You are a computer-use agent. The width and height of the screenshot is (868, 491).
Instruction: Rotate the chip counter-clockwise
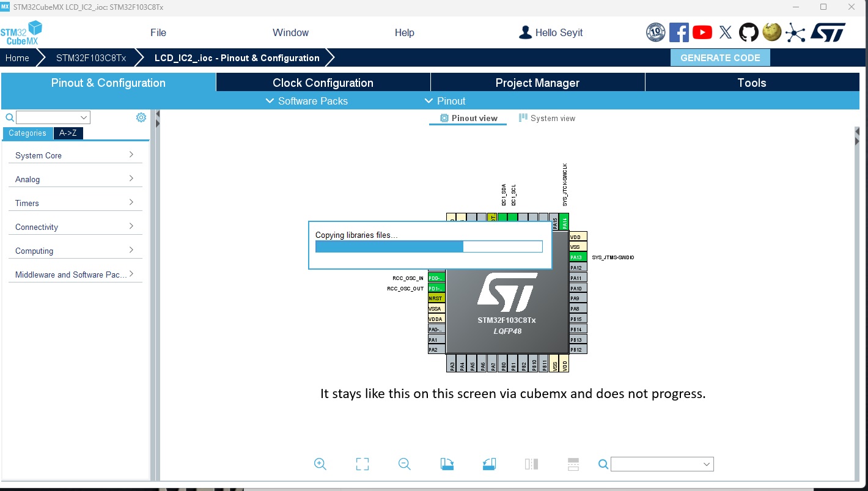point(489,463)
